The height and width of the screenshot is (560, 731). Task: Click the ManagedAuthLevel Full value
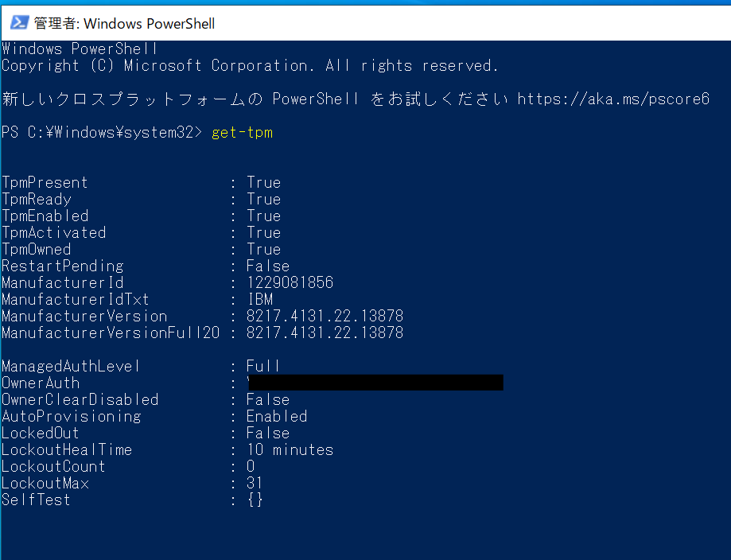[263, 366]
